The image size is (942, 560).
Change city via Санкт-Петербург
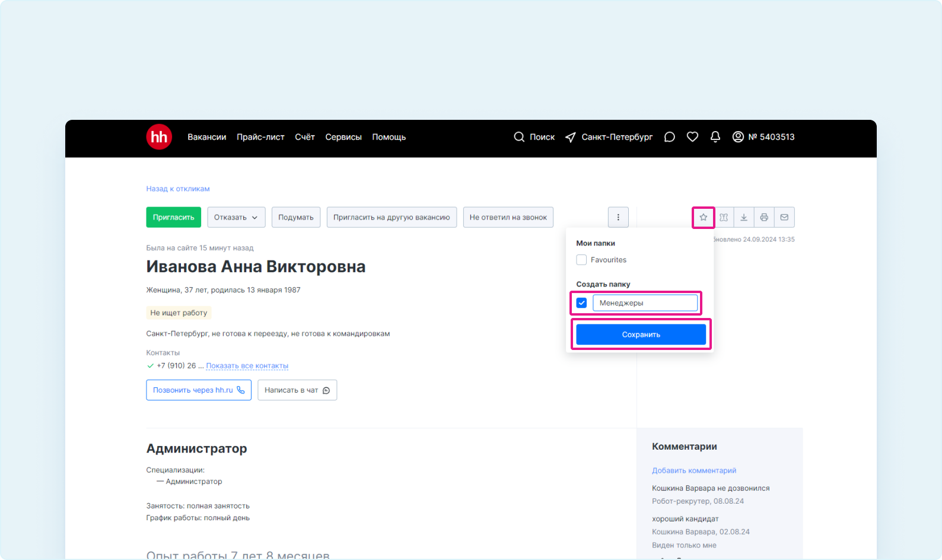(617, 137)
